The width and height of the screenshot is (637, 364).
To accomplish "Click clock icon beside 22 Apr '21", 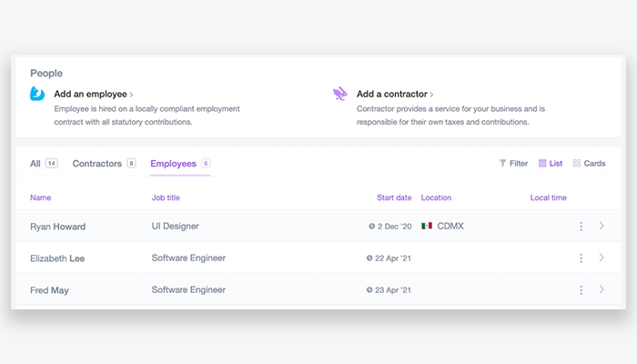I will click(369, 258).
